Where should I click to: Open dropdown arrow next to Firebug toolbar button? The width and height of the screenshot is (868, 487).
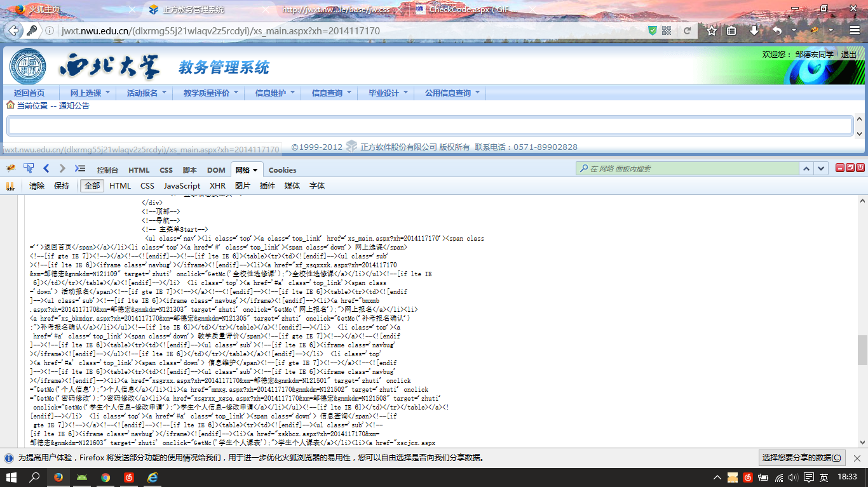click(831, 30)
